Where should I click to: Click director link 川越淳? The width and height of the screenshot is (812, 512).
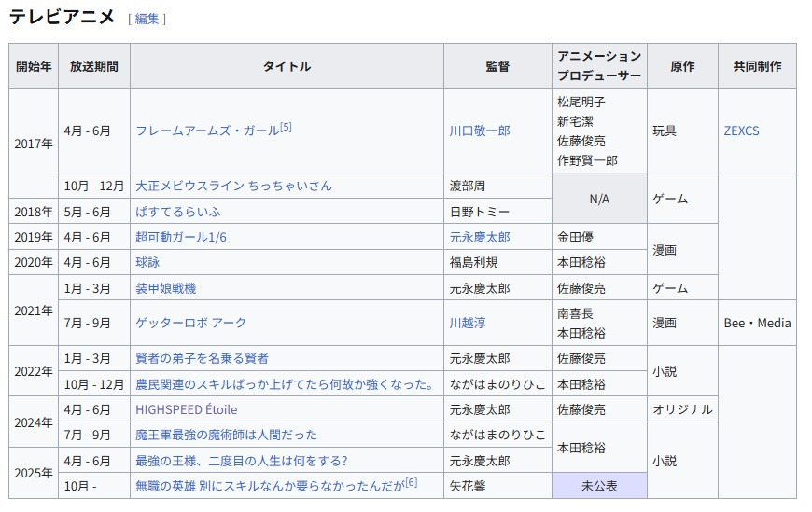pos(468,323)
